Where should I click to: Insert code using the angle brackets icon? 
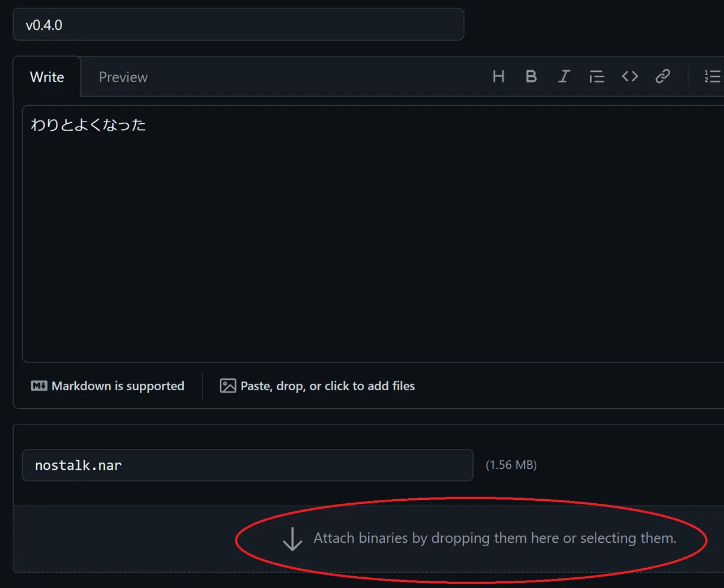[x=630, y=76]
